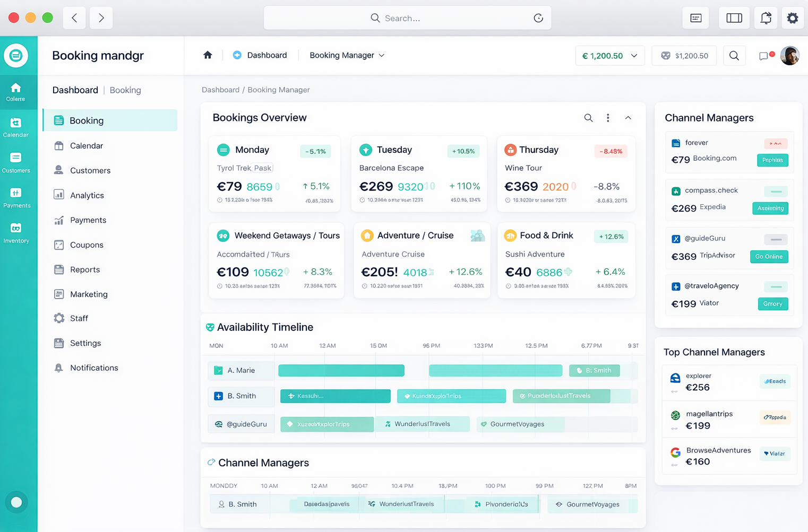Toggle the @guideGuru channel switch
Image resolution: width=808 pixels, height=532 pixels.
click(x=776, y=239)
